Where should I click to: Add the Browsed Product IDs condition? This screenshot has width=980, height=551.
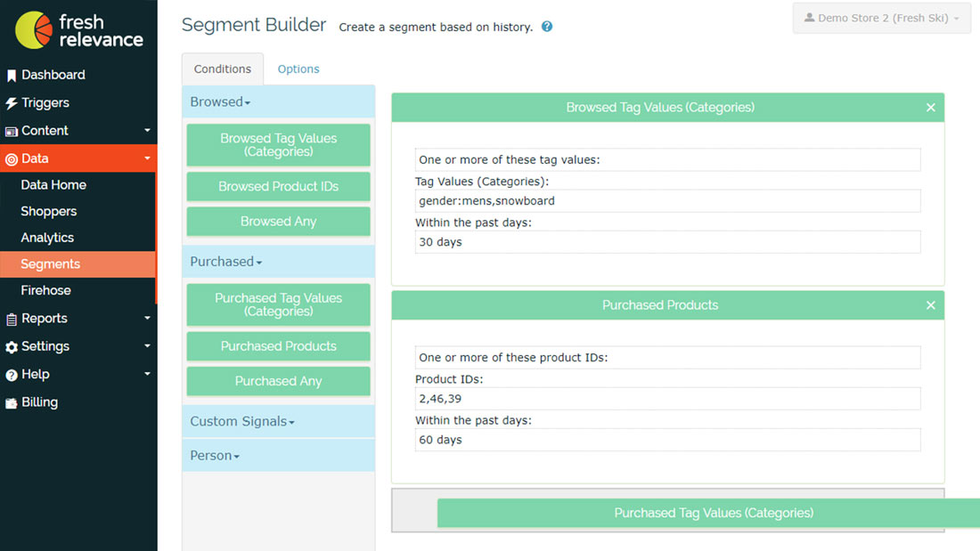point(278,187)
